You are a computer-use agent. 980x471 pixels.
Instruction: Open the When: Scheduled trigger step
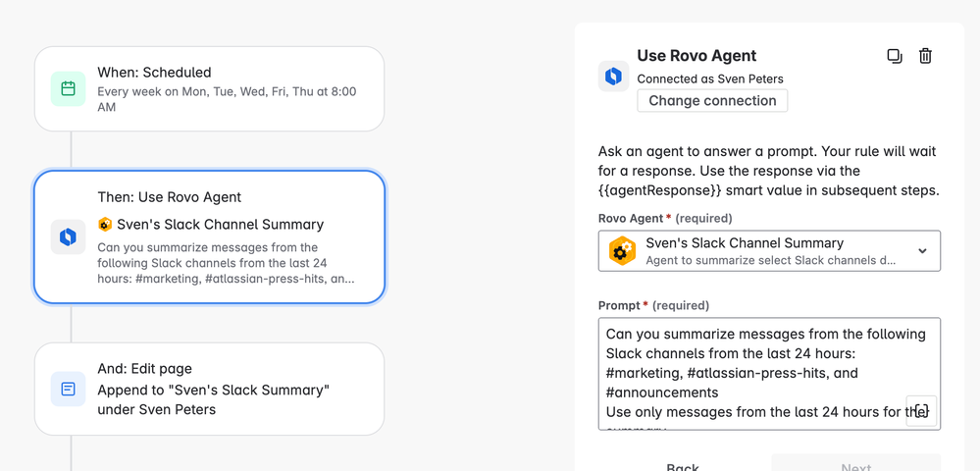209,89
